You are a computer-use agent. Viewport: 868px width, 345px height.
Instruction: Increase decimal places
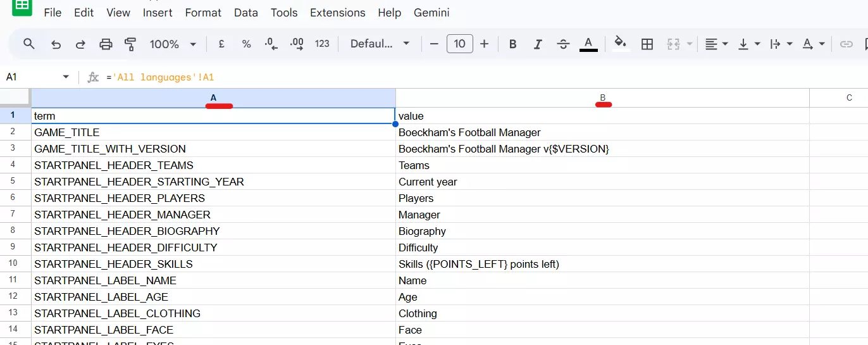pos(296,44)
